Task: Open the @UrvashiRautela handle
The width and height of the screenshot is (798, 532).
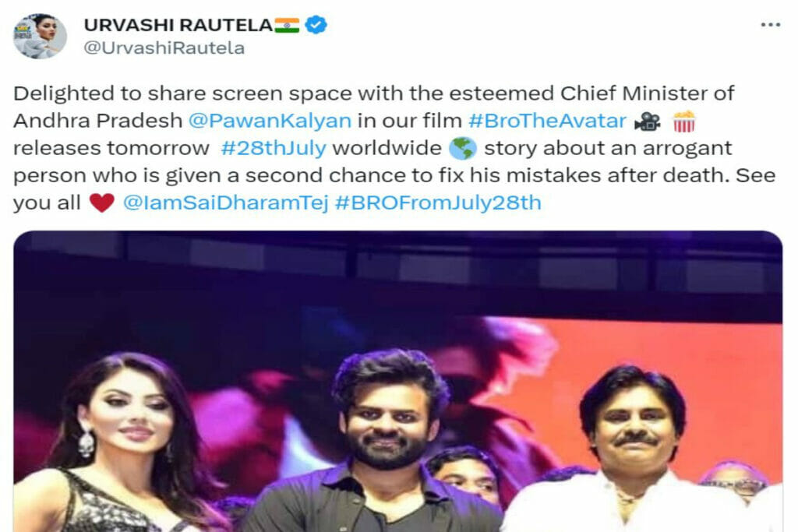Action: click(164, 48)
